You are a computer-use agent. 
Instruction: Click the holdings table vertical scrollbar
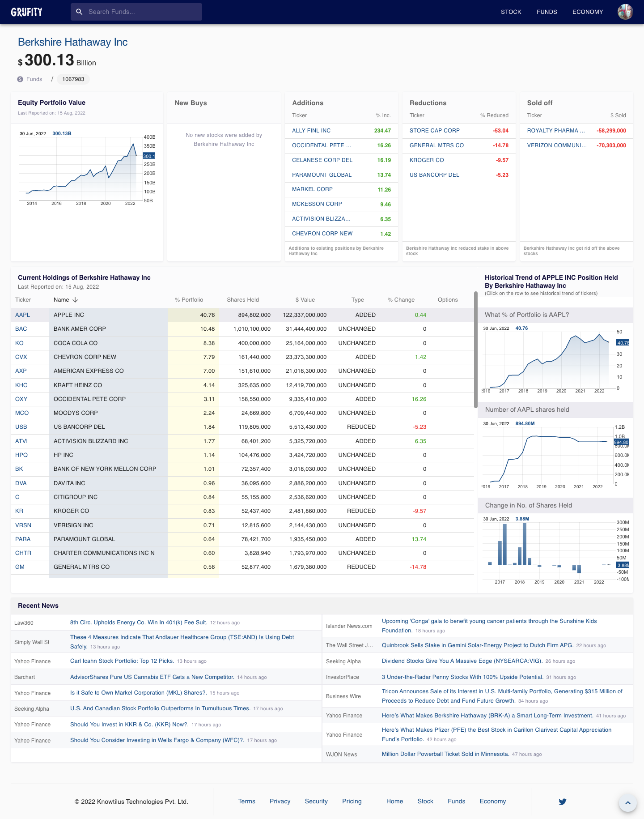click(x=476, y=349)
